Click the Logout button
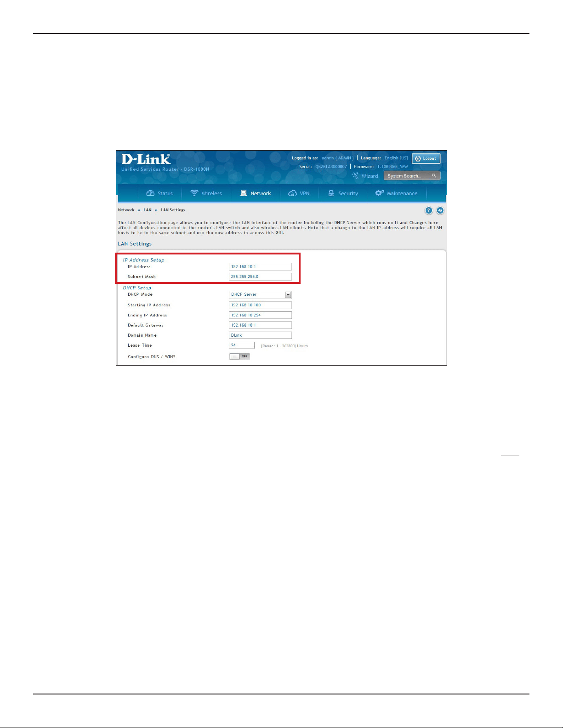Screen dimensions: 563x728 click(426, 158)
